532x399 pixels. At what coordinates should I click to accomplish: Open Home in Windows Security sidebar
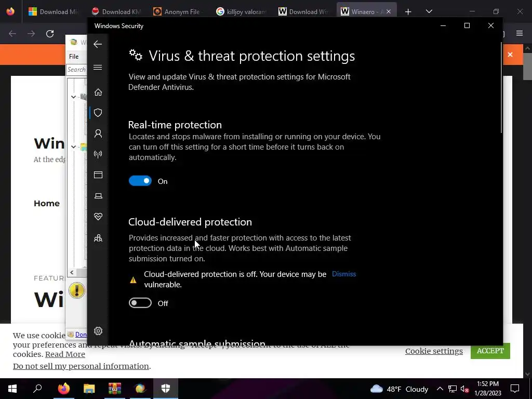point(98,92)
